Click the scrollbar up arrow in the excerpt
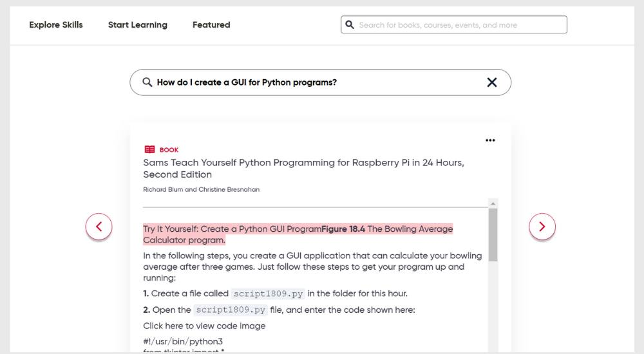The image size is (644, 354). pos(493,203)
